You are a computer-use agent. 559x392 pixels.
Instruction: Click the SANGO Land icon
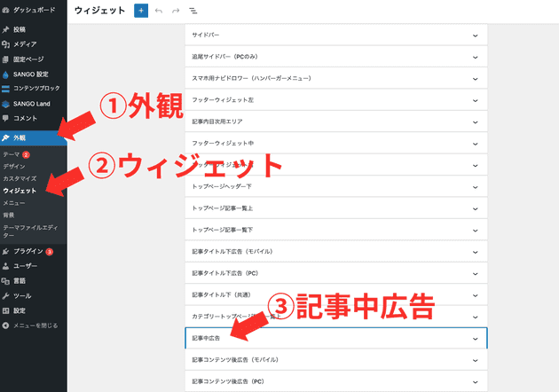pyautogui.click(x=5, y=104)
